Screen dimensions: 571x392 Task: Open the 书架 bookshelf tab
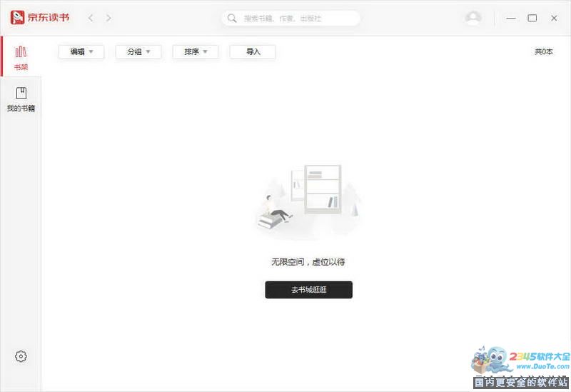[21, 58]
